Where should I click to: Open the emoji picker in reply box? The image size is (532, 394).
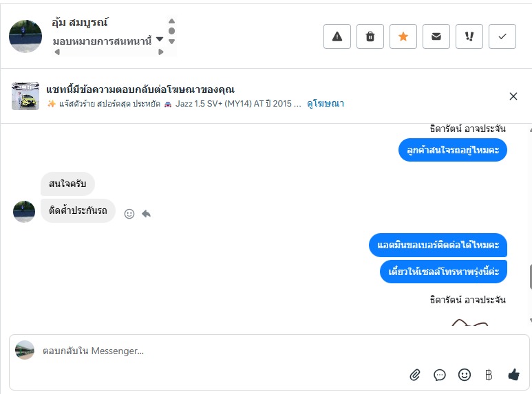tap(465, 375)
